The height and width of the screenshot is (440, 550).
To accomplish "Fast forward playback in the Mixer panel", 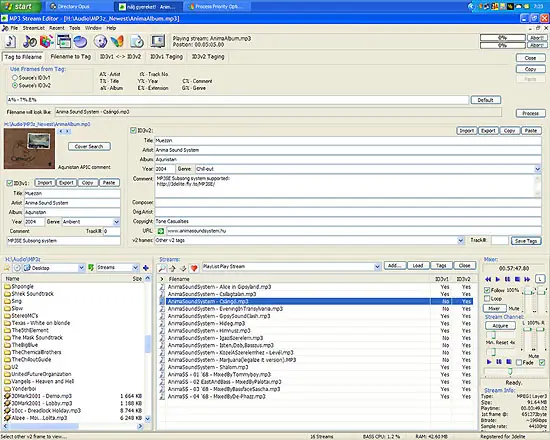I will [527, 279].
